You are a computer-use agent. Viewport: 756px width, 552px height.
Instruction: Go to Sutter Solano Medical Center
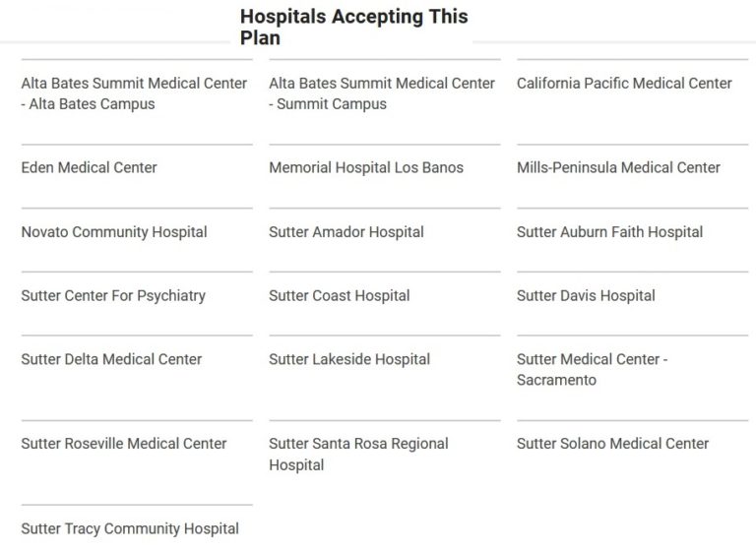click(612, 445)
